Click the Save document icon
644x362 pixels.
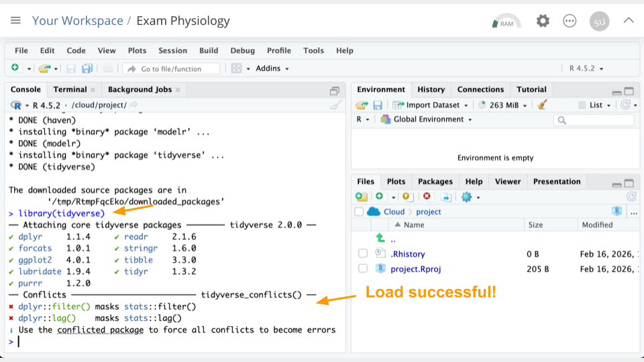tap(71, 68)
